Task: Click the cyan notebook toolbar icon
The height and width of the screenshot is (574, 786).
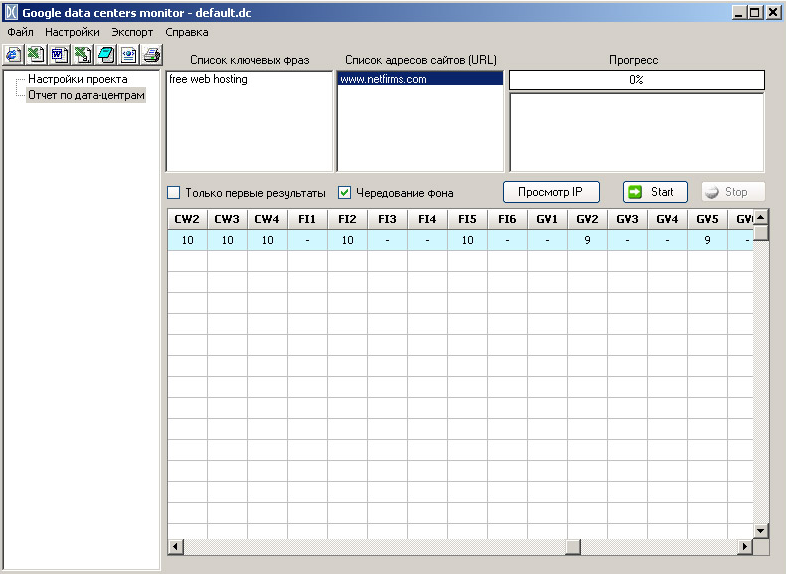Action: (x=105, y=54)
